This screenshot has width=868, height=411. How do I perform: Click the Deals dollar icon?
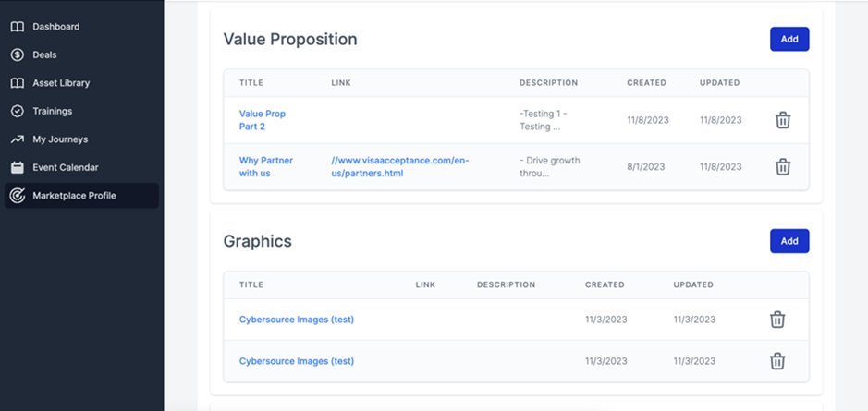click(x=18, y=54)
